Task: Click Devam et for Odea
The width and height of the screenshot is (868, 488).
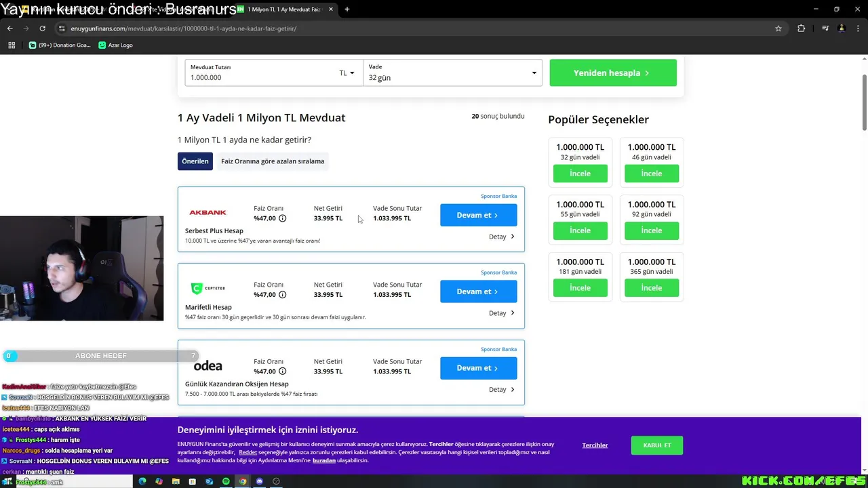Action: tap(478, 368)
